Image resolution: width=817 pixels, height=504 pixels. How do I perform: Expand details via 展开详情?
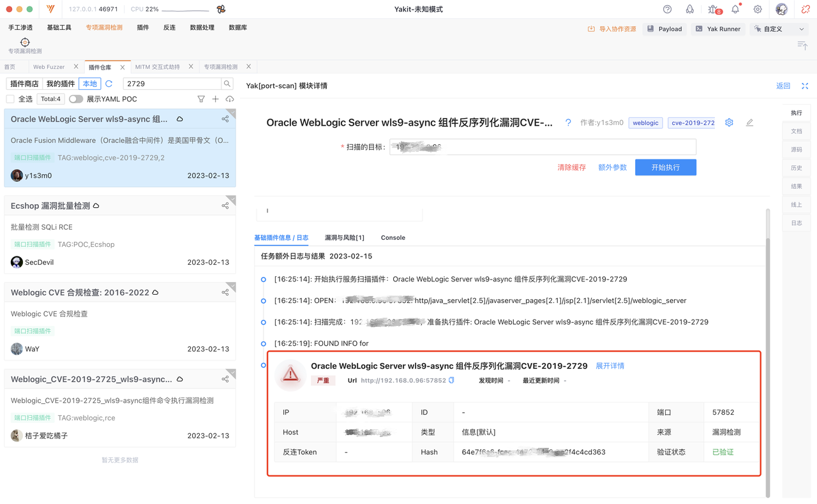(610, 366)
